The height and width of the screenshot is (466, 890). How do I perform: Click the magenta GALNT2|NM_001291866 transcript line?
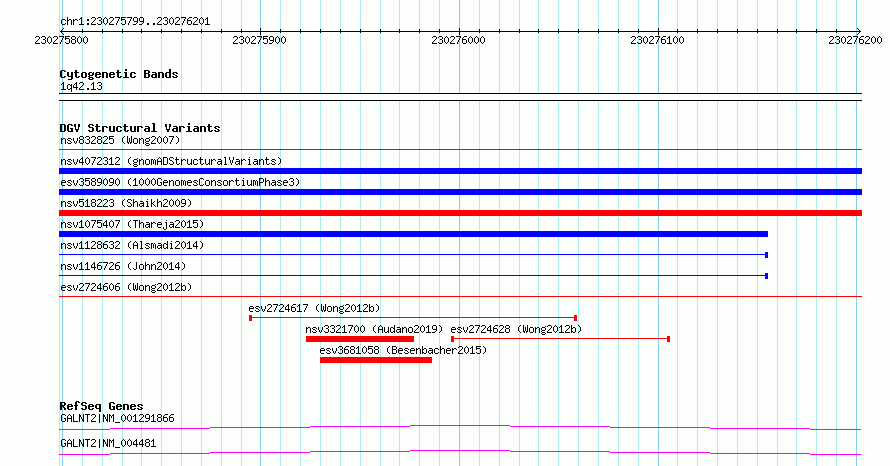pos(460,427)
